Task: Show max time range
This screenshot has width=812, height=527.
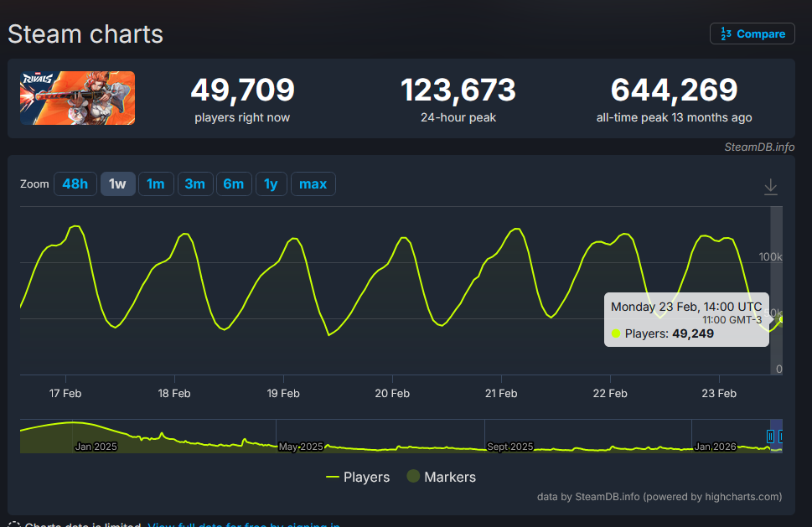Action: tap(313, 183)
